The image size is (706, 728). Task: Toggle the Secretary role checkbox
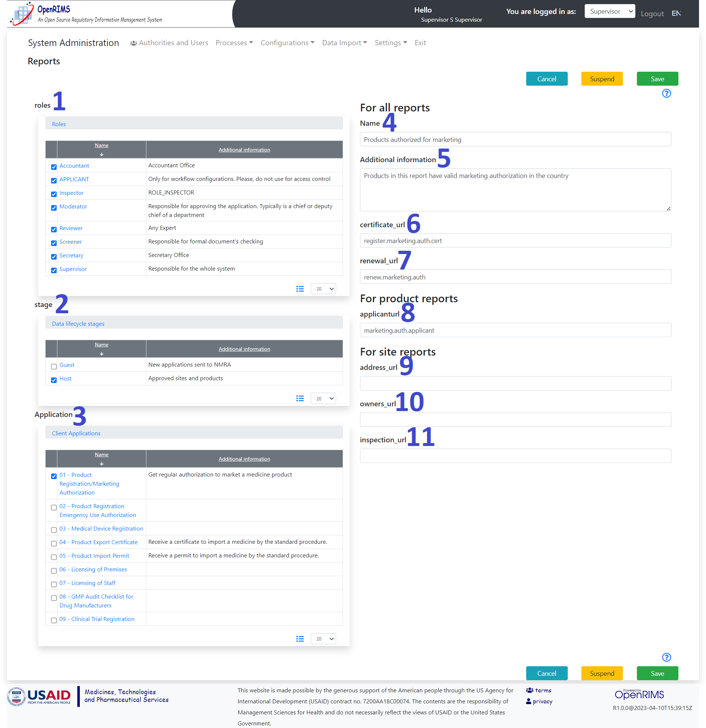tap(54, 257)
